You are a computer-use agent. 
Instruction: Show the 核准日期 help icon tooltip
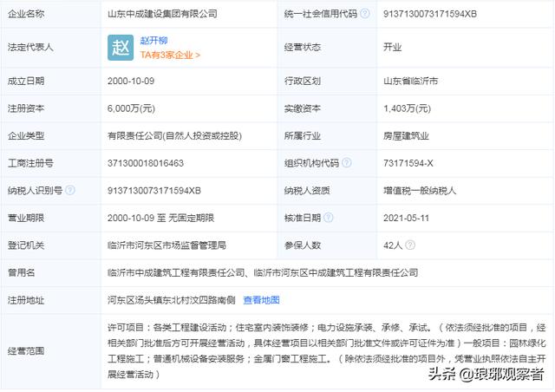coord(329,218)
